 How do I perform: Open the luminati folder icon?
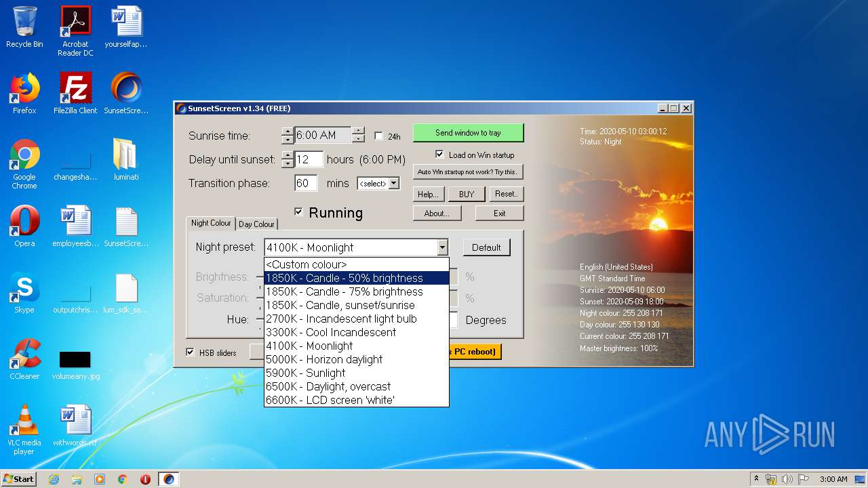click(126, 159)
